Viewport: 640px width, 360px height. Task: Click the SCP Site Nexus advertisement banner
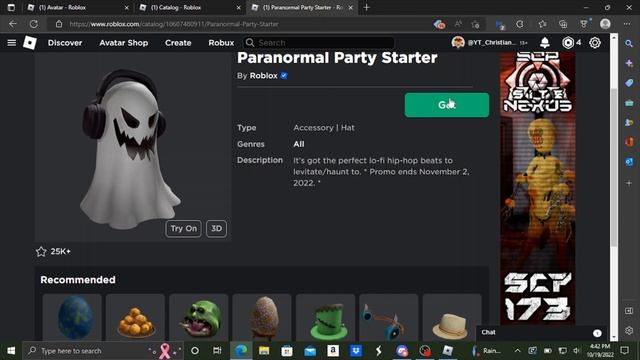538,188
